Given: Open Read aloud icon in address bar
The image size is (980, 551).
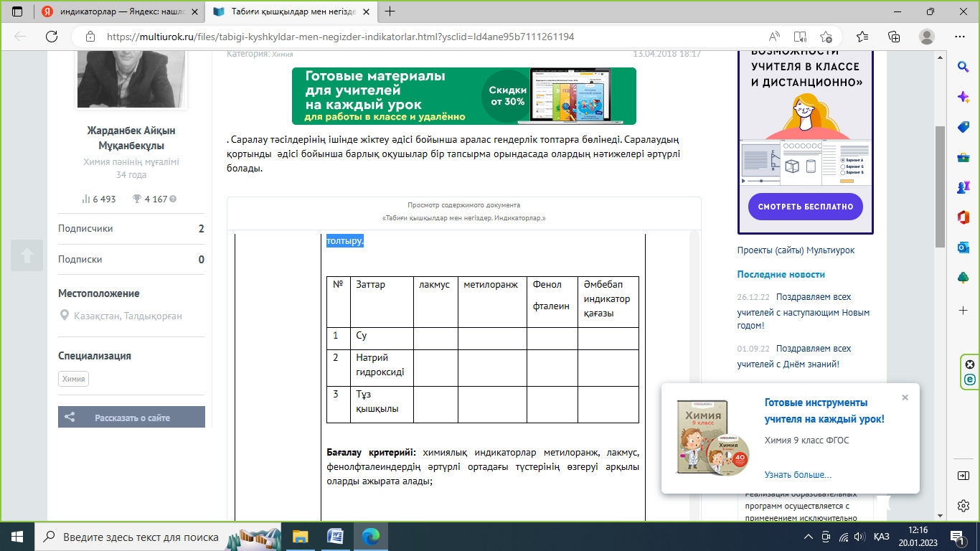Looking at the screenshot, I should (x=774, y=37).
